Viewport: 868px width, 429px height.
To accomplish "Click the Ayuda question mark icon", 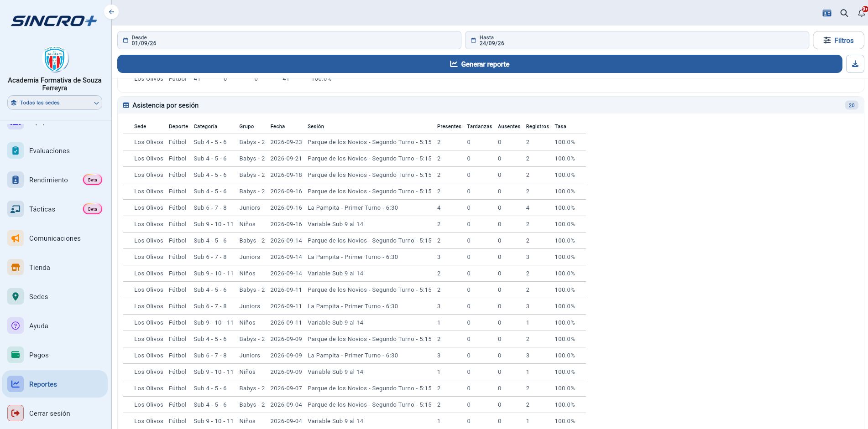I will [x=16, y=326].
